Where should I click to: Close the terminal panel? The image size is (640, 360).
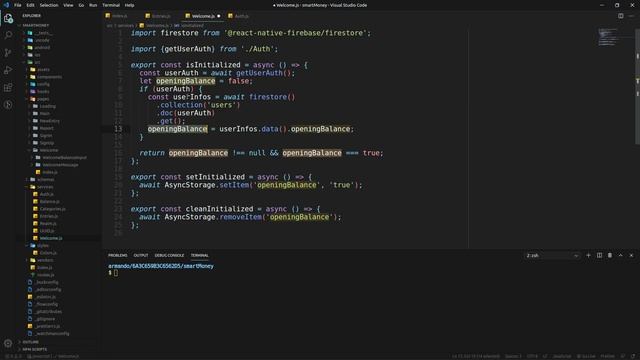[631, 255]
